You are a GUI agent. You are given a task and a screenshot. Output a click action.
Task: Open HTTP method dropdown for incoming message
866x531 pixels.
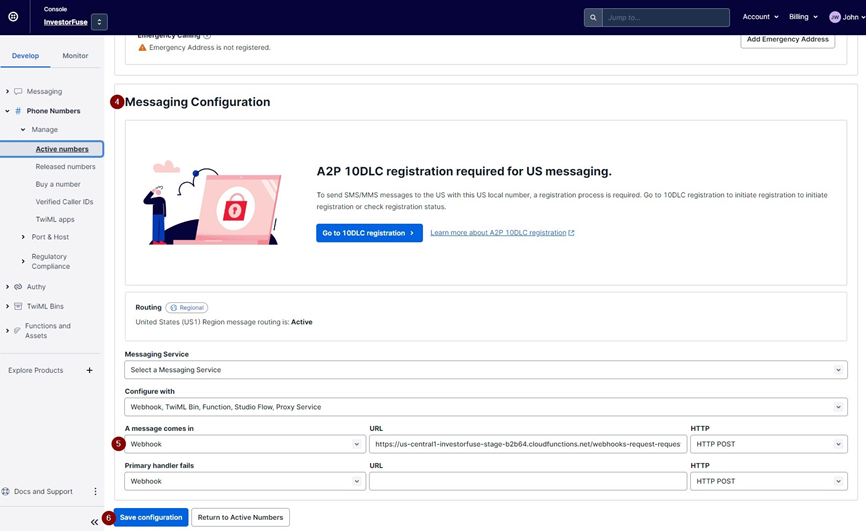click(x=768, y=444)
